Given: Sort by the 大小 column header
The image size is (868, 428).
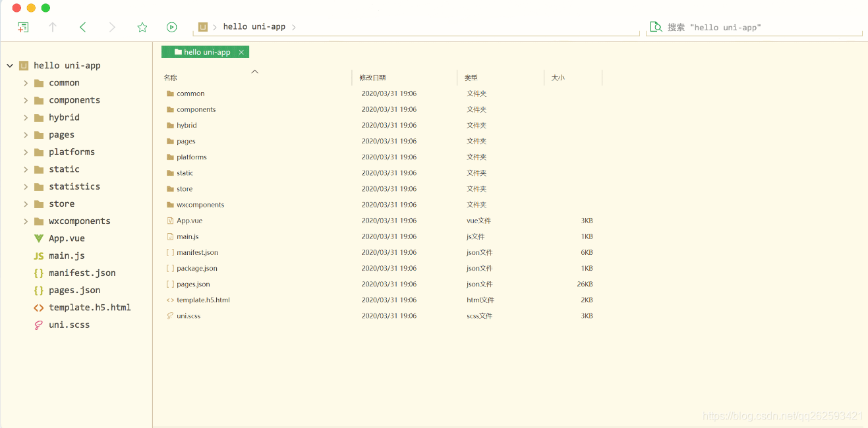Looking at the screenshot, I should [x=558, y=78].
